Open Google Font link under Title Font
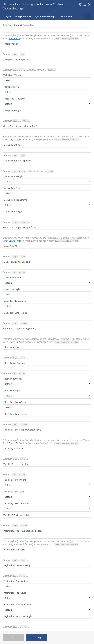Viewport: 94px width, 644px height. (x=14, y=38)
